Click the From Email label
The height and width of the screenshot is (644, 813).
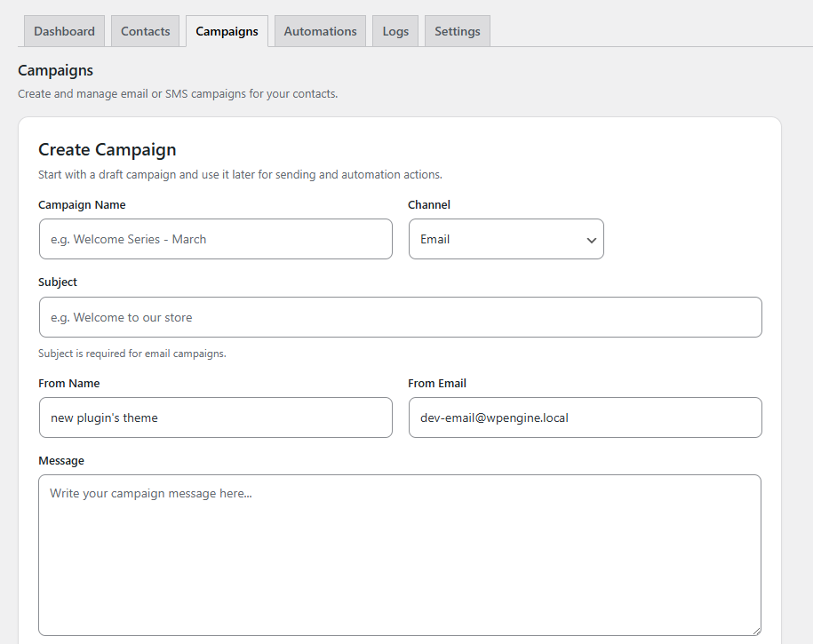[437, 384]
